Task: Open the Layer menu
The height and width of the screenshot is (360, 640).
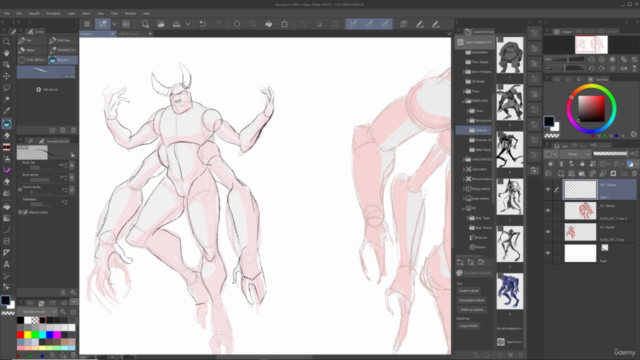Action: 71,13
